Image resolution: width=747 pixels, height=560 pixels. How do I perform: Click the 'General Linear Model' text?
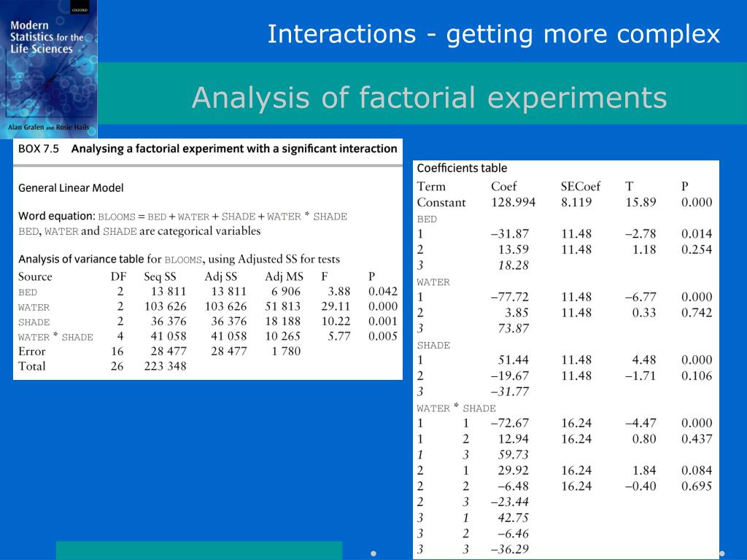(x=71, y=188)
